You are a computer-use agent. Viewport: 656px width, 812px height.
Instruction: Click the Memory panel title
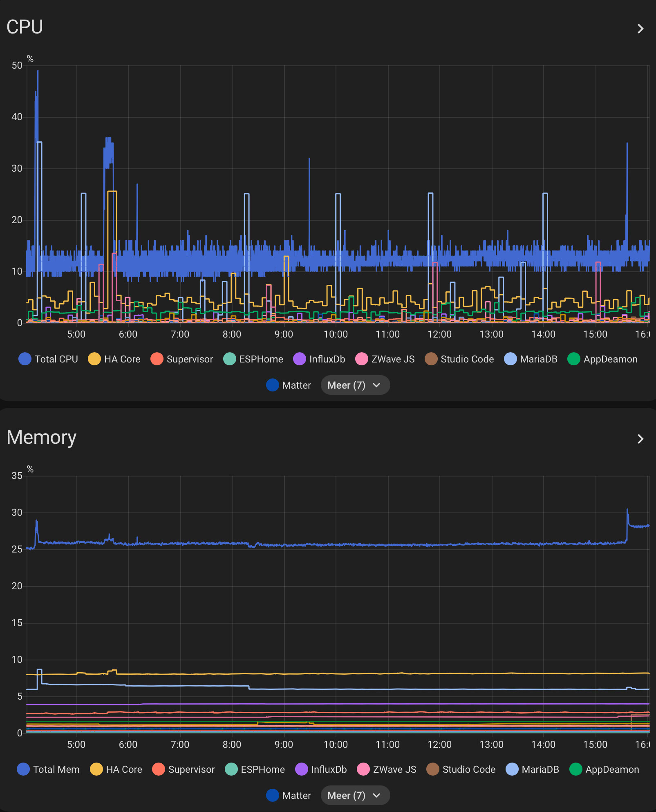click(41, 437)
